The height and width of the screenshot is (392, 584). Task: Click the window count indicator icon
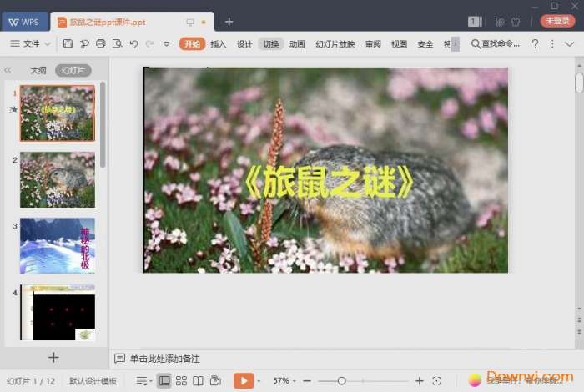coord(475,22)
